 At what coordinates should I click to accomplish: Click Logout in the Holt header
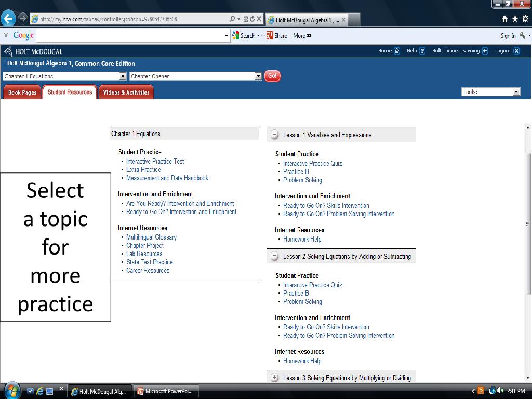(x=507, y=51)
